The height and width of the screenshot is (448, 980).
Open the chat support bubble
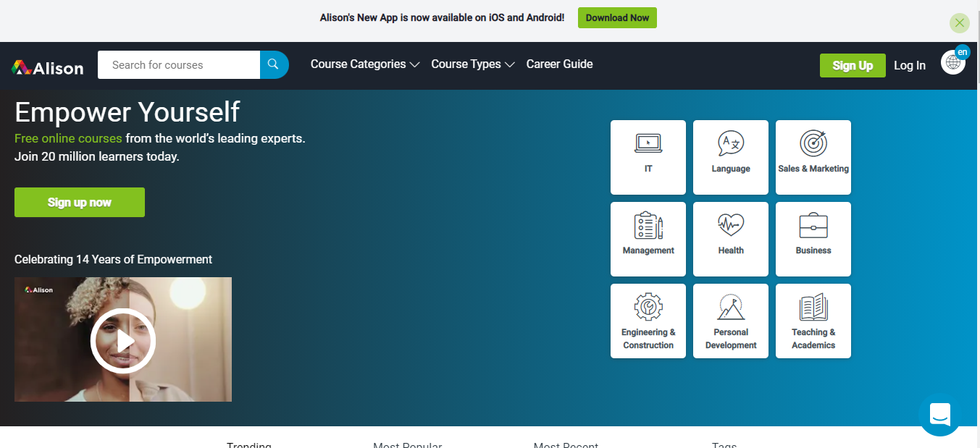point(940,415)
